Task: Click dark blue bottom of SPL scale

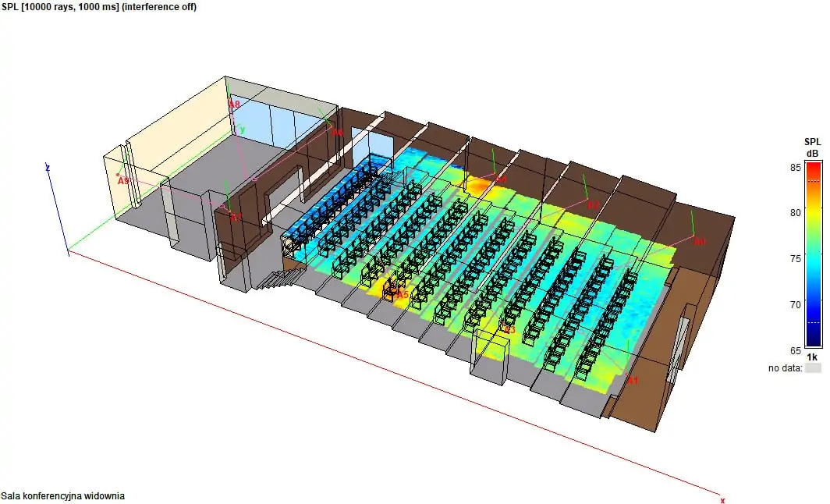Action: [814, 342]
